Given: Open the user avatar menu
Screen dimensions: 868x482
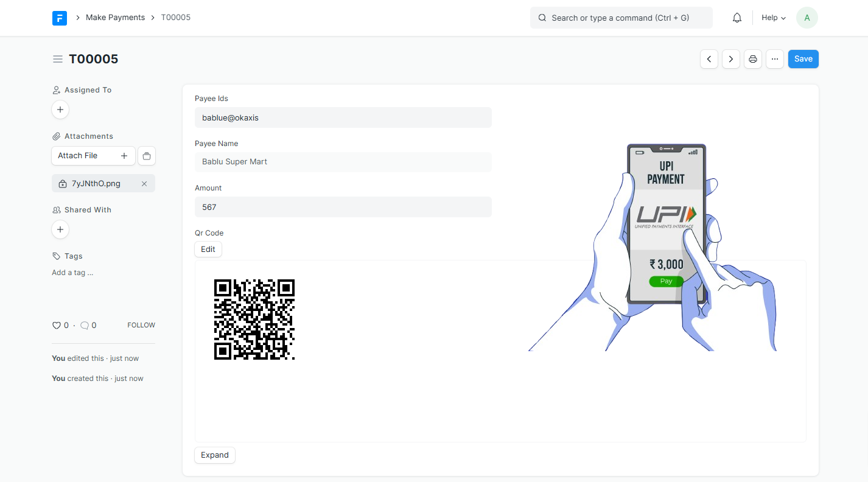Looking at the screenshot, I should pyautogui.click(x=807, y=18).
